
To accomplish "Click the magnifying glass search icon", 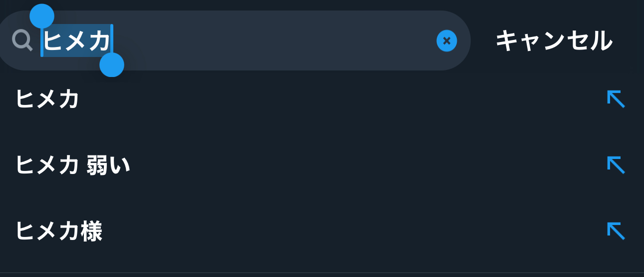I will tap(22, 40).
